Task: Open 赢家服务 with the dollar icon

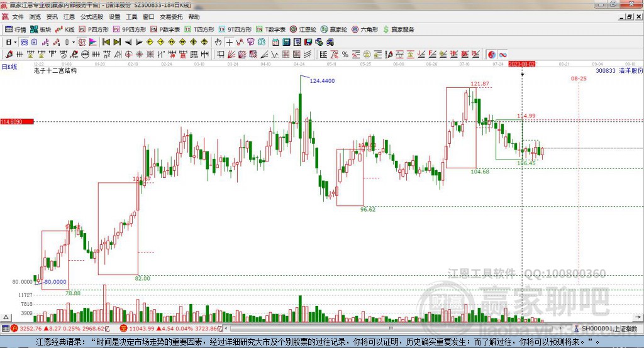Action: click(398, 30)
